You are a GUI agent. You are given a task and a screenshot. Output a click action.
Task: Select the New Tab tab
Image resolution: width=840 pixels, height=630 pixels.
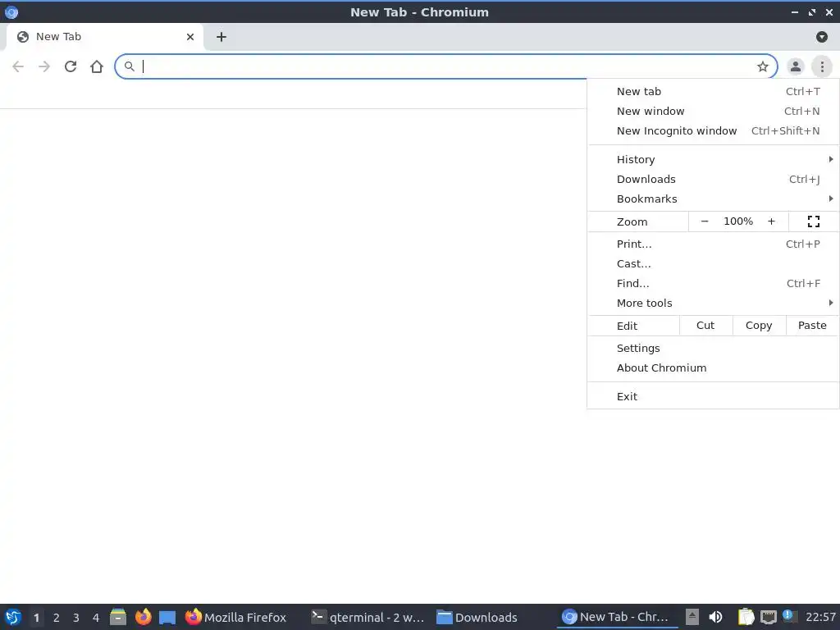[x=105, y=37]
